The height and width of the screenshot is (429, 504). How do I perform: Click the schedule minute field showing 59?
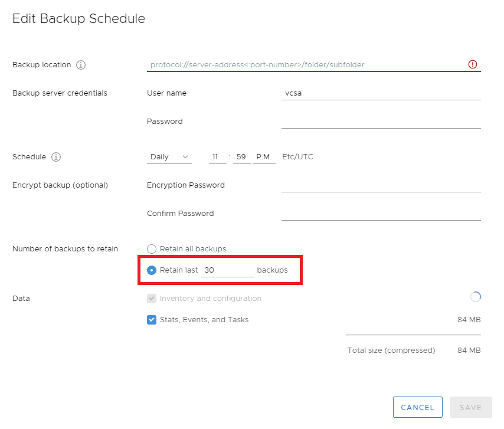(242, 157)
